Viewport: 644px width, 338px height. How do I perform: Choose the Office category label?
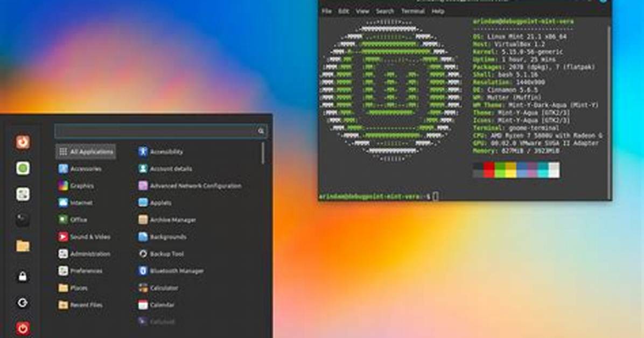[x=79, y=220]
